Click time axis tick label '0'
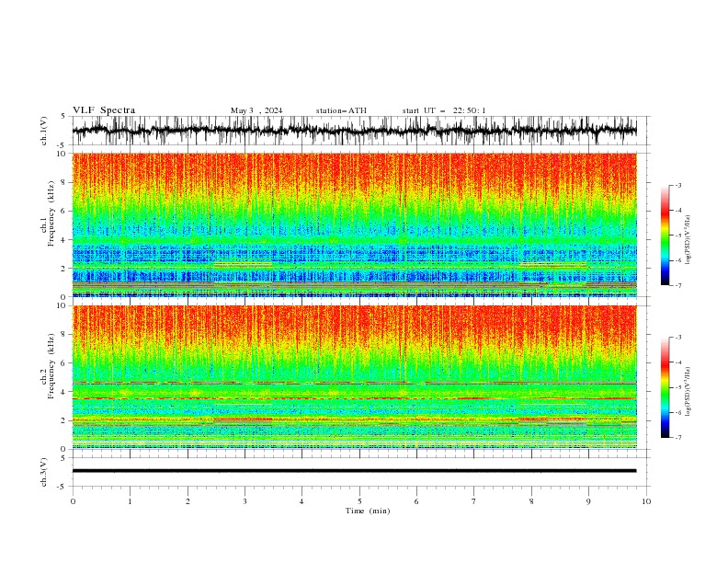728x563 pixels. click(x=73, y=501)
